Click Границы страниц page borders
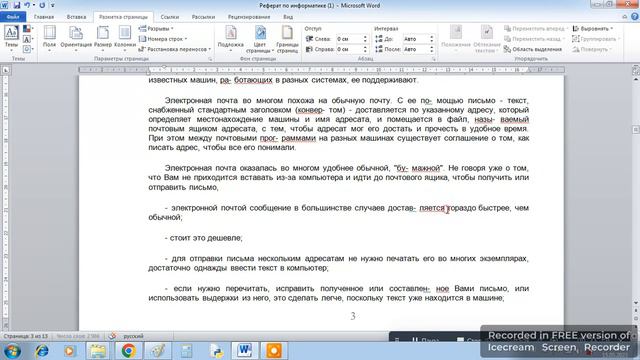Screen dimensions: 640x360 point(287,39)
